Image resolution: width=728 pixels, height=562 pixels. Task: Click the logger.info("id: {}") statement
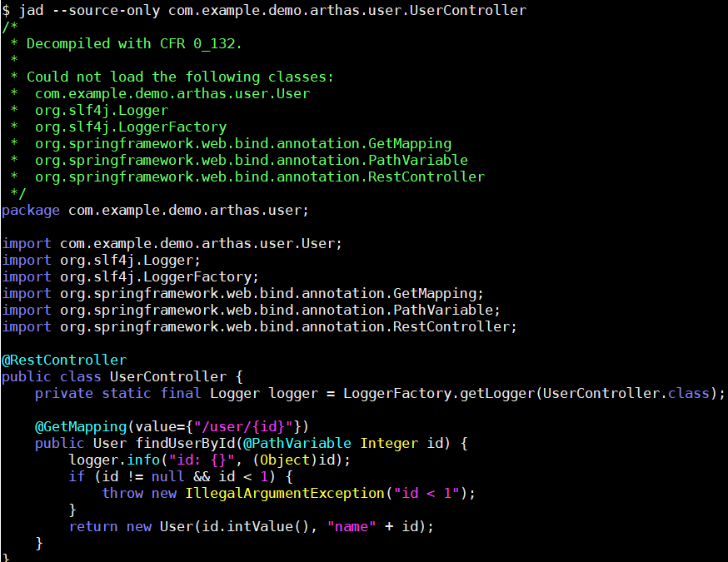click(209, 460)
